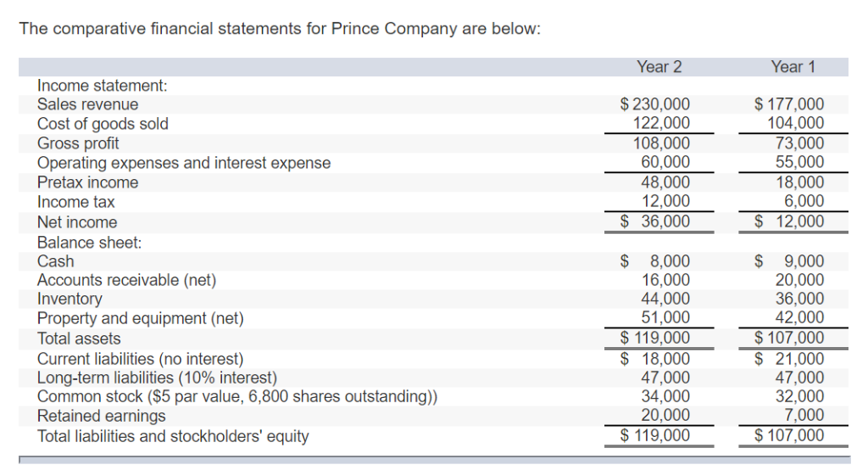The height and width of the screenshot is (476, 868).
Task: Click Year 2 sales revenue $230,000
Action: click(x=655, y=104)
